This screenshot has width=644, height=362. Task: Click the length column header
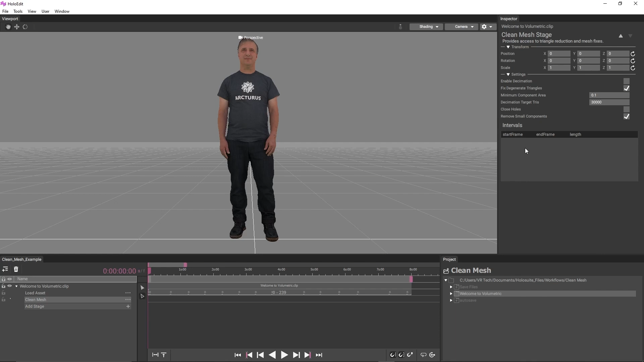(x=575, y=134)
